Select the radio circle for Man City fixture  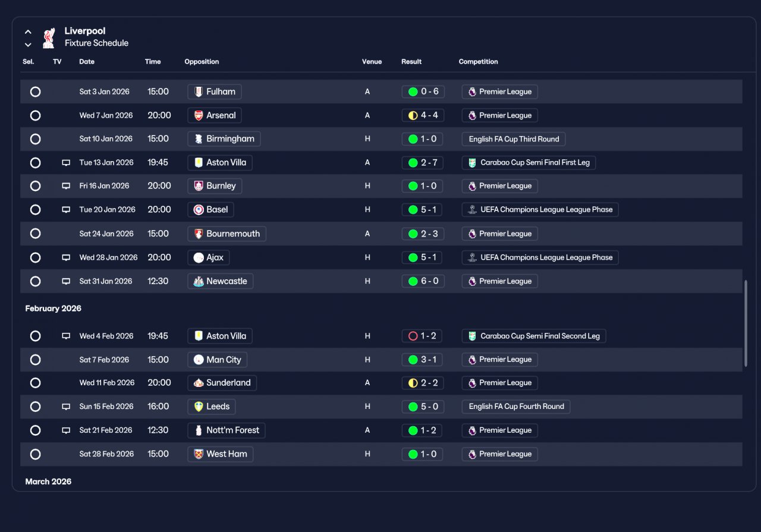tap(36, 360)
